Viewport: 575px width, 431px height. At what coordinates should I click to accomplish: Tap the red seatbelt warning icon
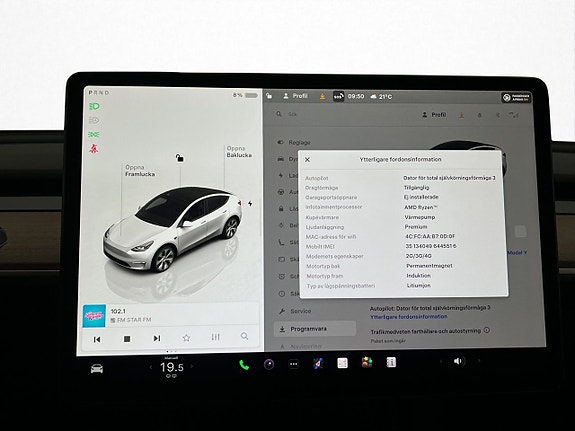pyautogui.click(x=94, y=149)
